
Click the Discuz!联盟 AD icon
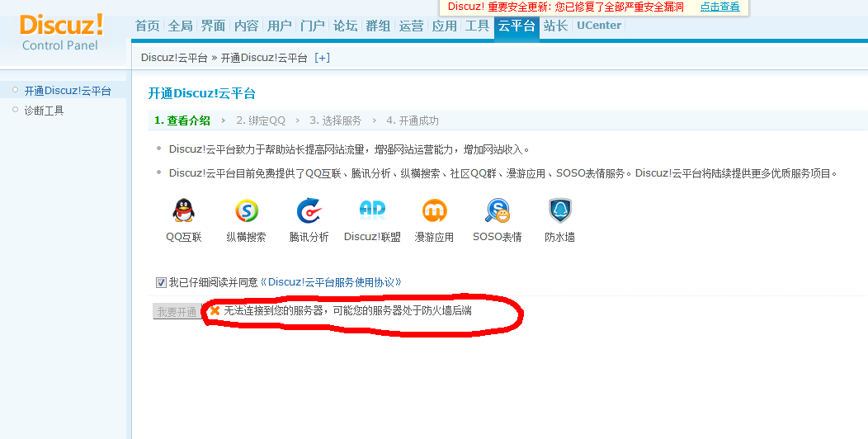click(x=372, y=209)
